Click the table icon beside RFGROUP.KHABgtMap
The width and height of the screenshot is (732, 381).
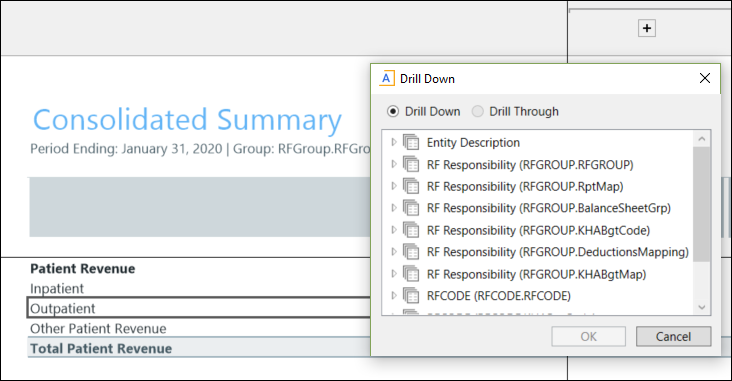click(411, 274)
